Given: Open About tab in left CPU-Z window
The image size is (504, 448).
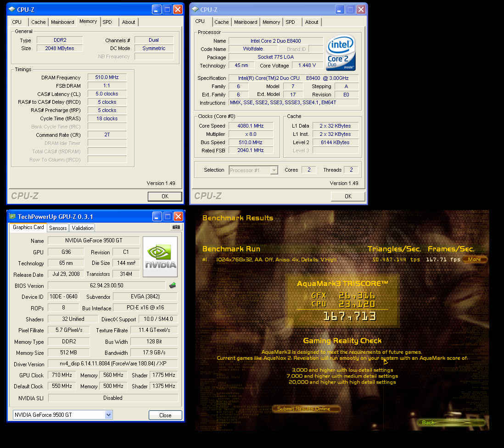Looking at the screenshot, I should tap(128, 22).
